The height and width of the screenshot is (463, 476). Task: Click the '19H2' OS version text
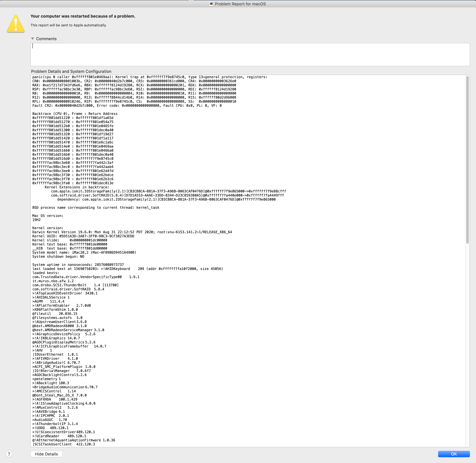(x=36, y=220)
